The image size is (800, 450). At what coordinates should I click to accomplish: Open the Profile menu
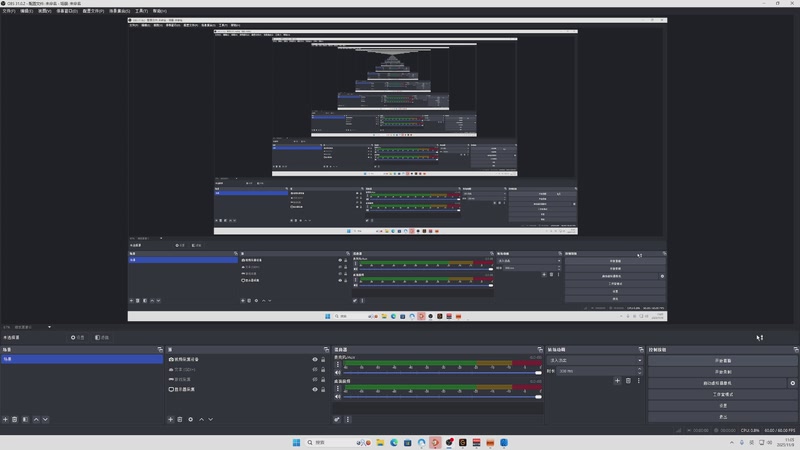pyautogui.click(x=93, y=11)
